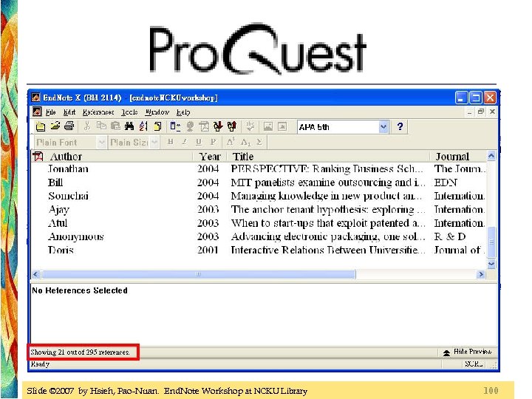This screenshot has width=532, height=399.
Task: Click the Sort A-Z library icon
Action: [143, 126]
